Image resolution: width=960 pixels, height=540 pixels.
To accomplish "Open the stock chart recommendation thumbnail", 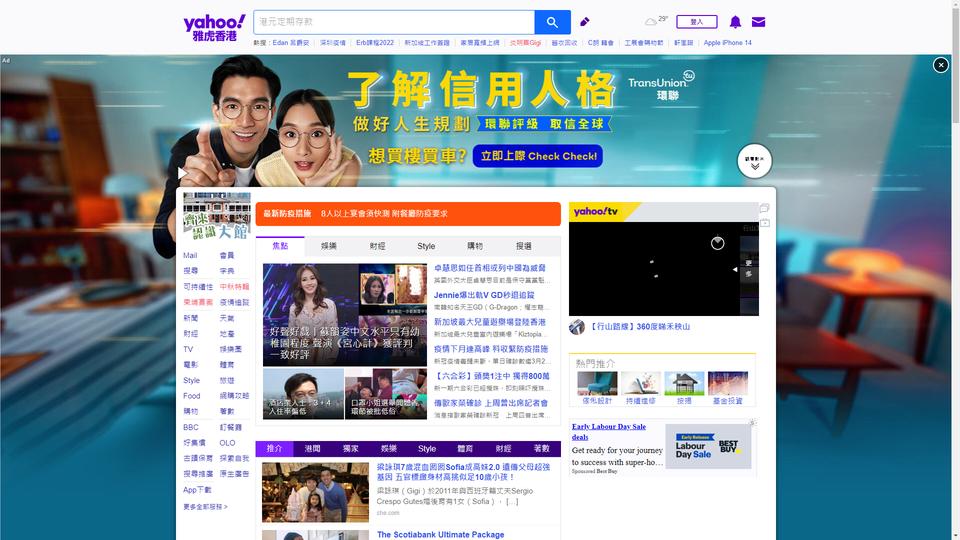I will pos(727,384).
